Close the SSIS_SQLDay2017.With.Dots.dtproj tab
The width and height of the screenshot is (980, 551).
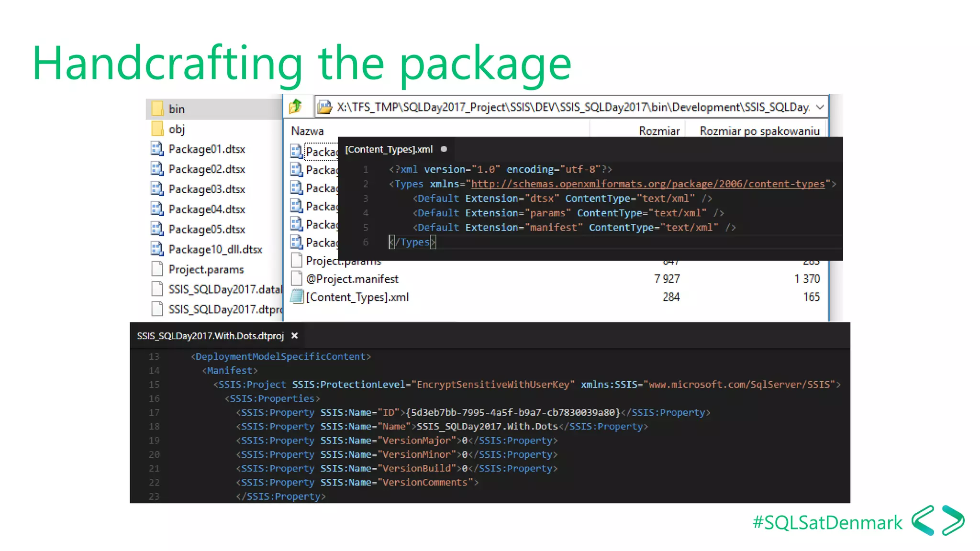point(295,336)
